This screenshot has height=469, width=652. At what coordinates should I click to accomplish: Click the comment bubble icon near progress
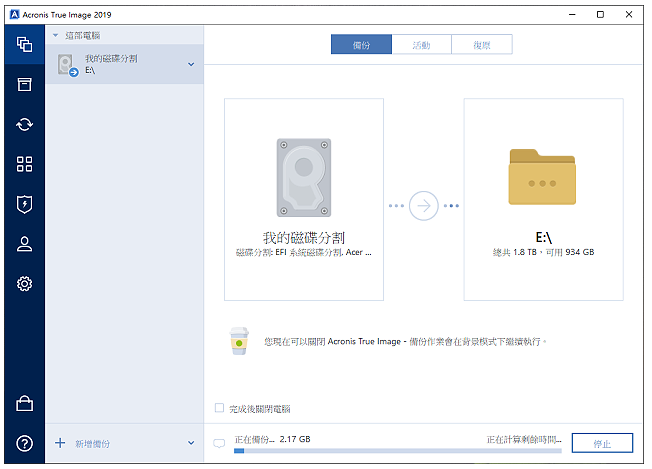[219, 444]
